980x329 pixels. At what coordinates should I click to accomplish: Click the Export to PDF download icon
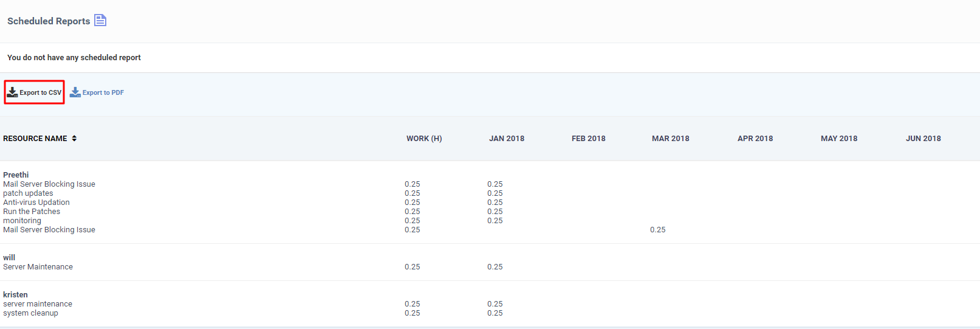75,92
